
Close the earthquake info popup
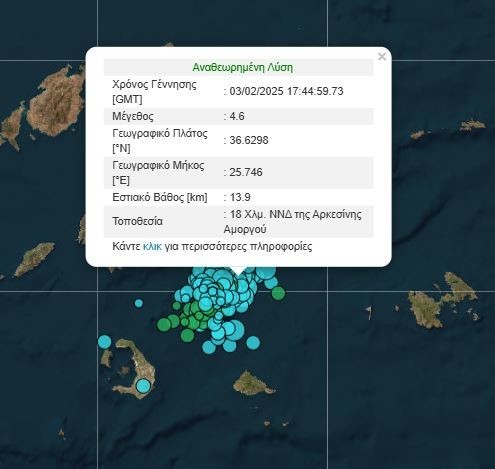(x=382, y=57)
